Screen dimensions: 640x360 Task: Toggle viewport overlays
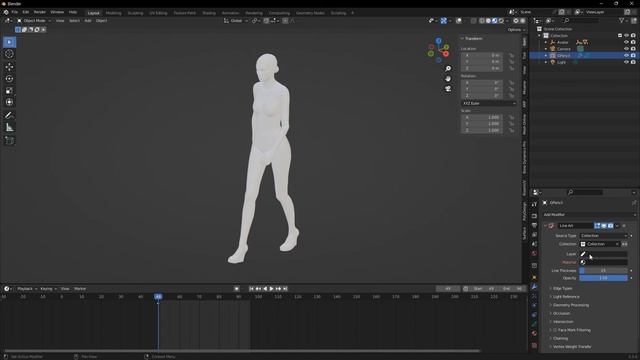point(459,20)
